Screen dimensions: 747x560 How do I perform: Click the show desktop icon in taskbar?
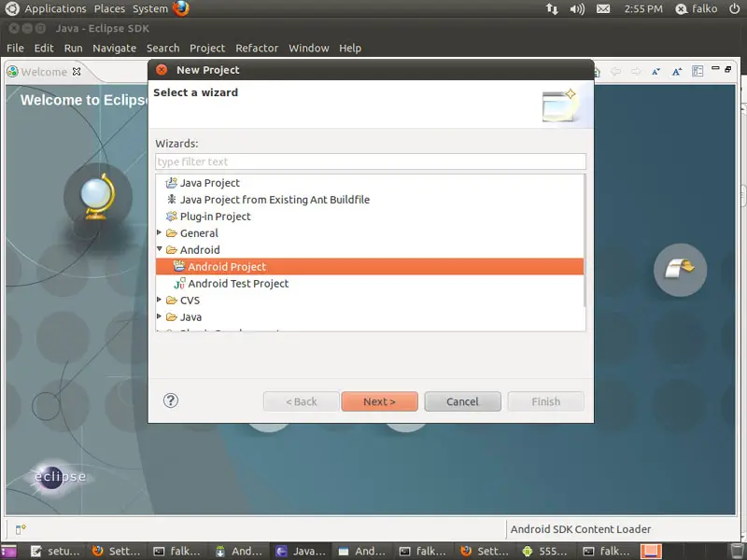click(8, 551)
